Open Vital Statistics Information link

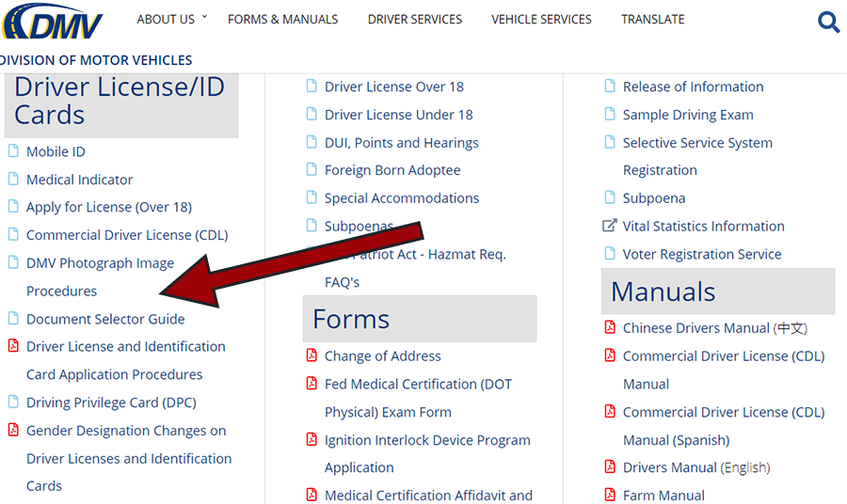tap(703, 226)
